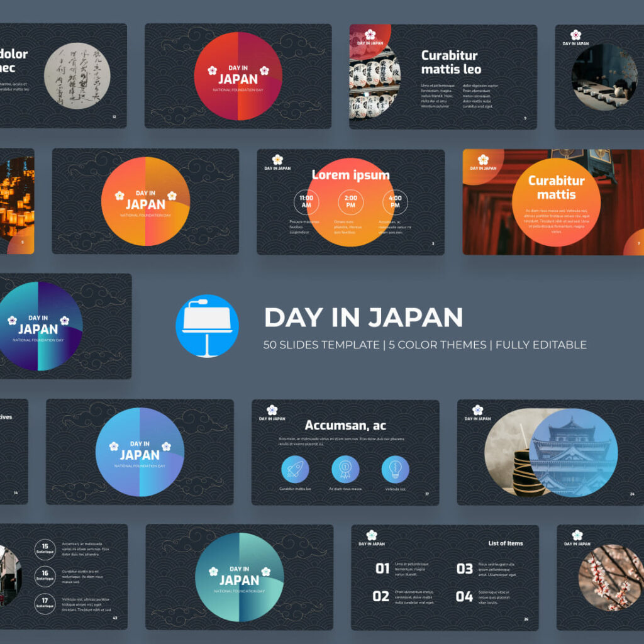Click the blue Keynote app icon
Screen dimensions: 644x644
point(207,325)
